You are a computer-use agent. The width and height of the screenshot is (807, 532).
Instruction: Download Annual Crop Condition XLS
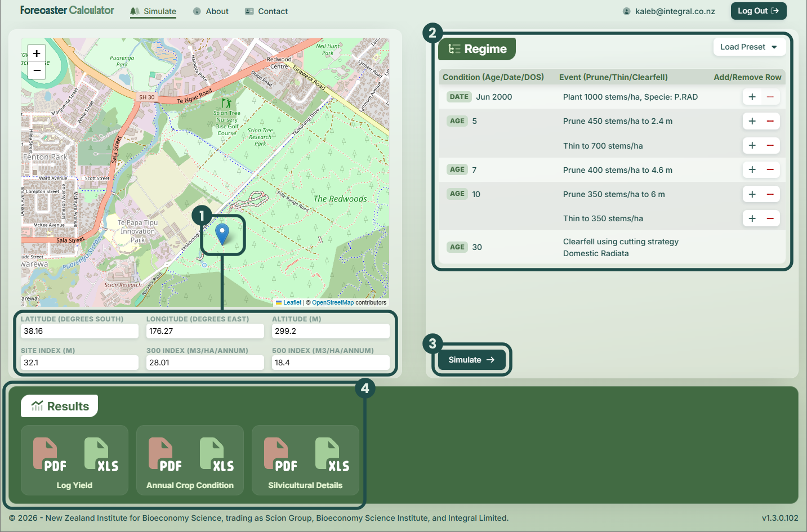point(217,454)
